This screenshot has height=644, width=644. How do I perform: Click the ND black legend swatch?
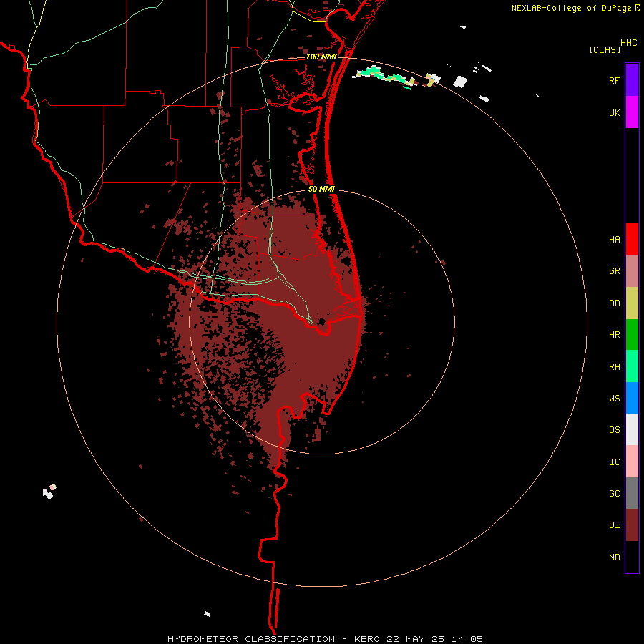(632, 557)
